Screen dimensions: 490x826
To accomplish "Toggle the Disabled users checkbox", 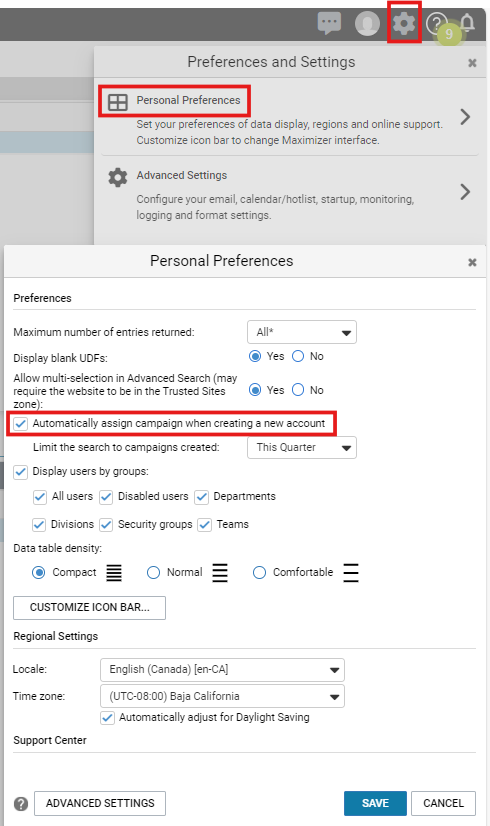I will 106,497.
